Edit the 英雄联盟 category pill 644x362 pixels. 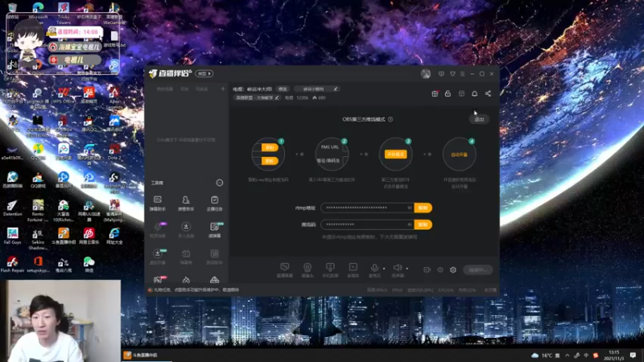tap(257, 97)
